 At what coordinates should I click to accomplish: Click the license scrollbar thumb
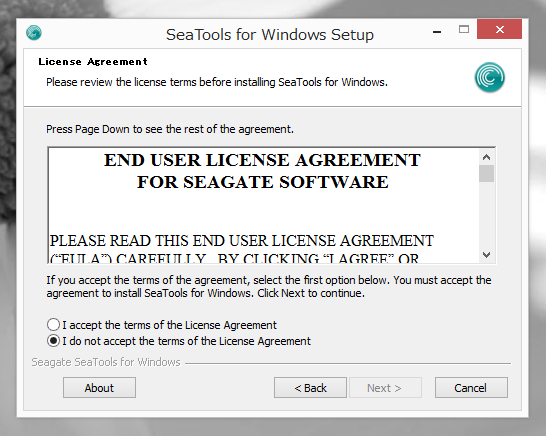pos(486,173)
